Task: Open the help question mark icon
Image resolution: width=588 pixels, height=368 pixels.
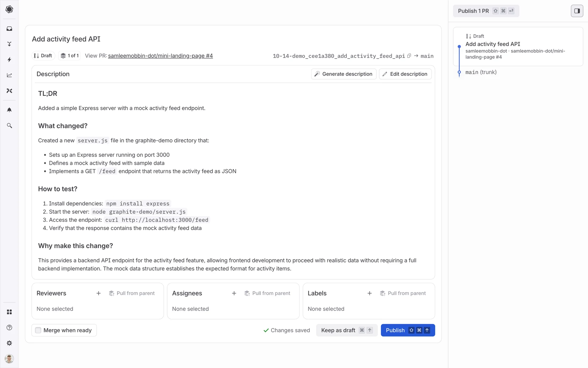Action: 9,328
